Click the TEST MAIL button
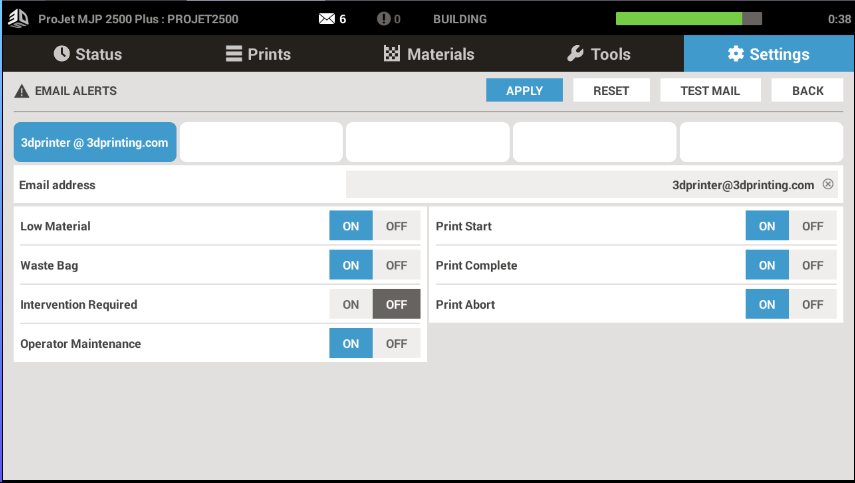This screenshot has width=855, height=483. coord(710,91)
